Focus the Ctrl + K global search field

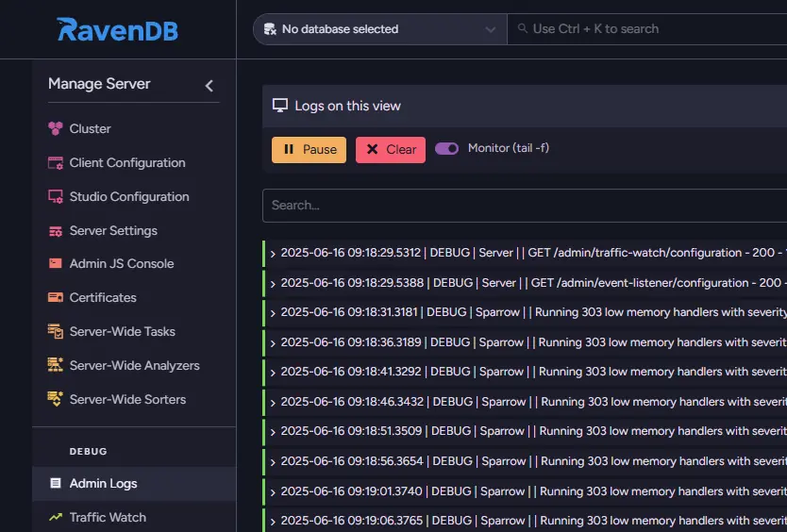(647, 29)
